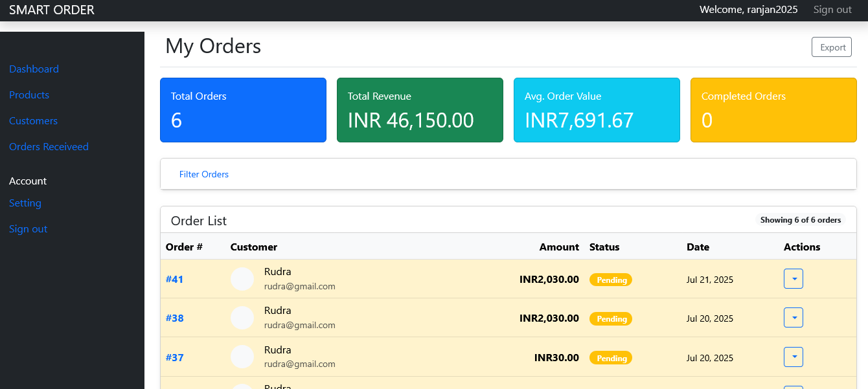Open the Products section
The width and height of the screenshot is (868, 389).
[29, 94]
